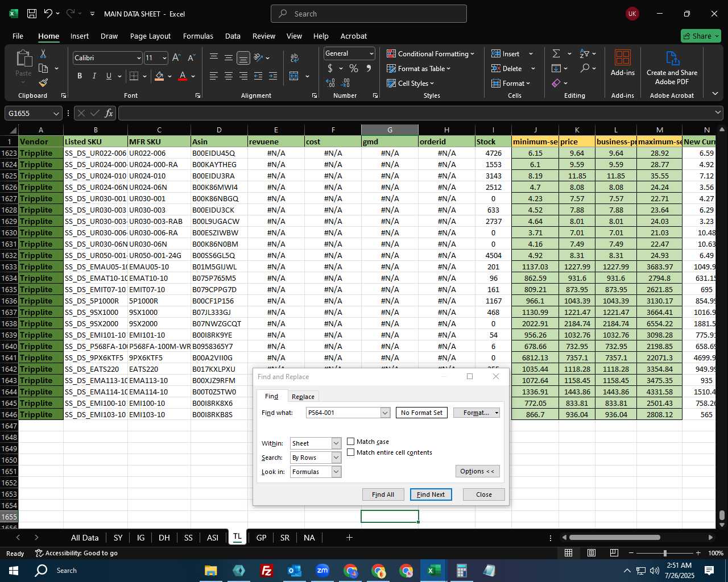This screenshot has height=582, width=728.
Task: Switch to Page Layout view icon
Action: pos(591,553)
